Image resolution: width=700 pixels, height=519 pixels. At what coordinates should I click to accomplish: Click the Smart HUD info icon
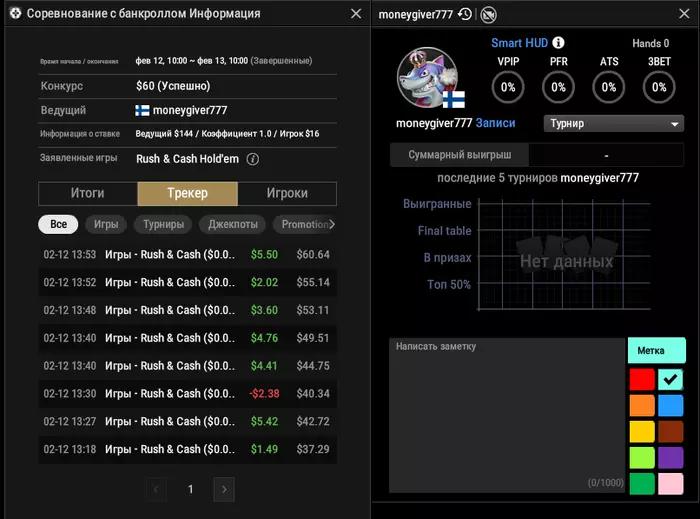pos(558,43)
